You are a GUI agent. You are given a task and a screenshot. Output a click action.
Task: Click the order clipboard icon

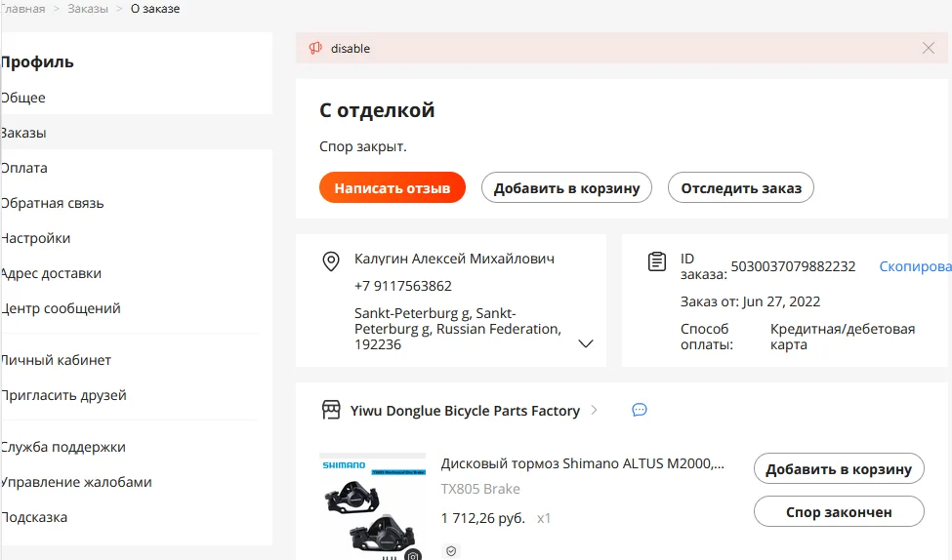tap(657, 261)
